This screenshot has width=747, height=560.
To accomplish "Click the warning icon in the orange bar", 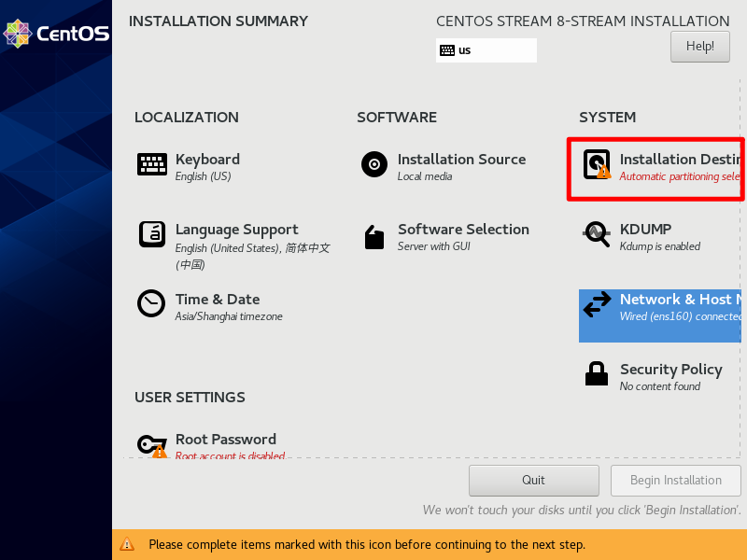I will pos(127,544).
